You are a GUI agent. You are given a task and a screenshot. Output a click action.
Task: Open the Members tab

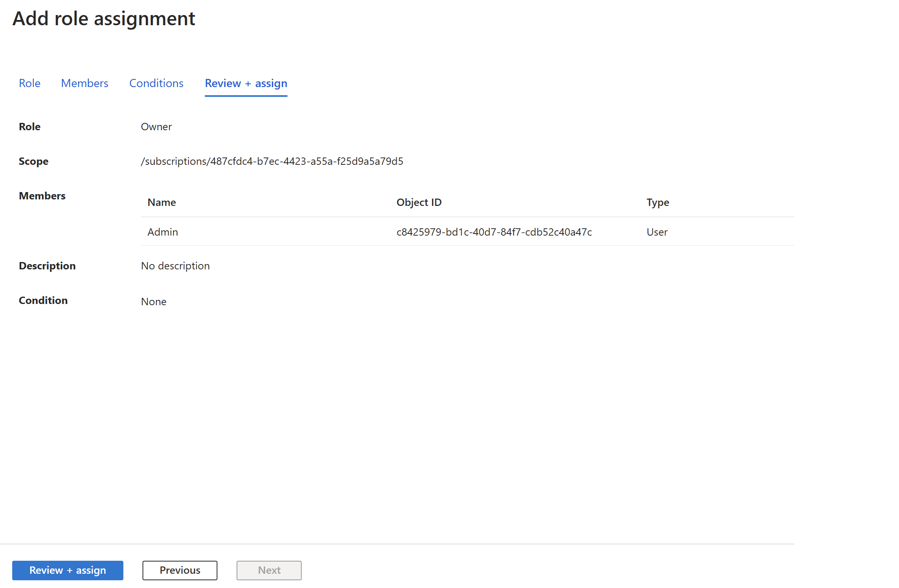(85, 83)
